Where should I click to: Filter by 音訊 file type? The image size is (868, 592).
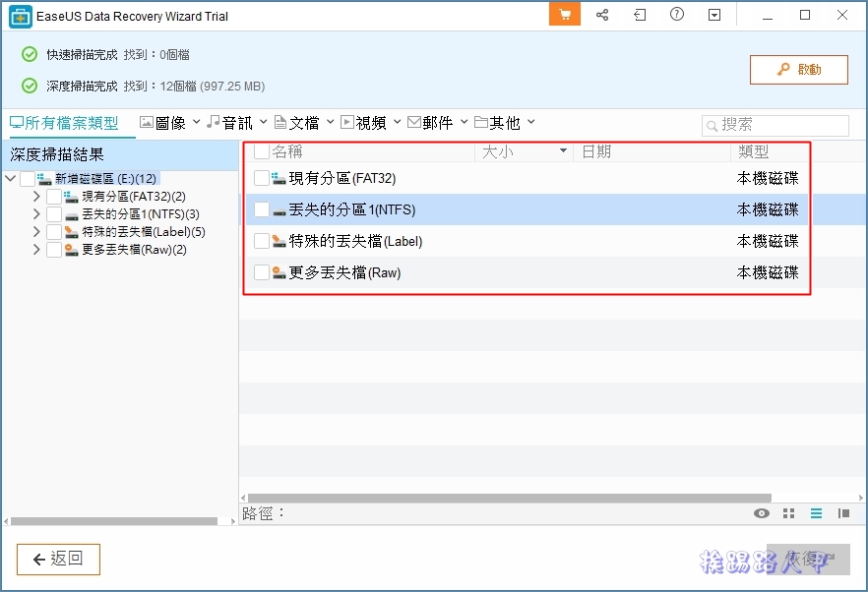coord(229,123)
